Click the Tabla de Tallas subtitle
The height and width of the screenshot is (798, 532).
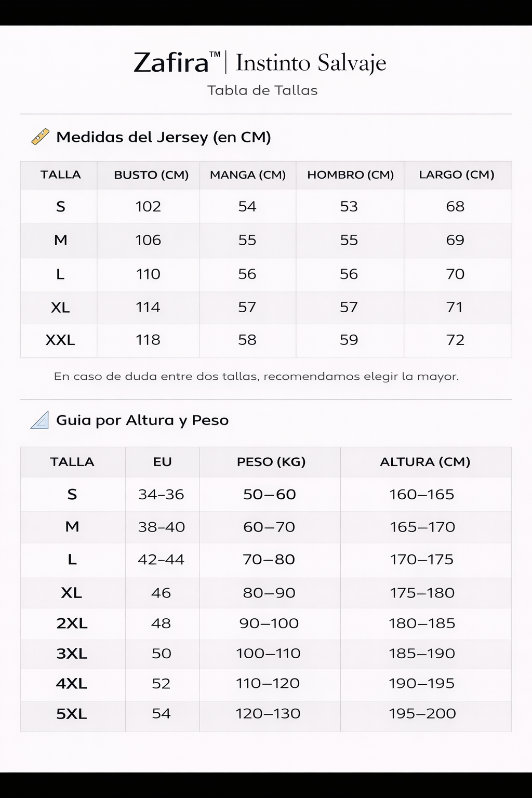(x=262, y=90)
